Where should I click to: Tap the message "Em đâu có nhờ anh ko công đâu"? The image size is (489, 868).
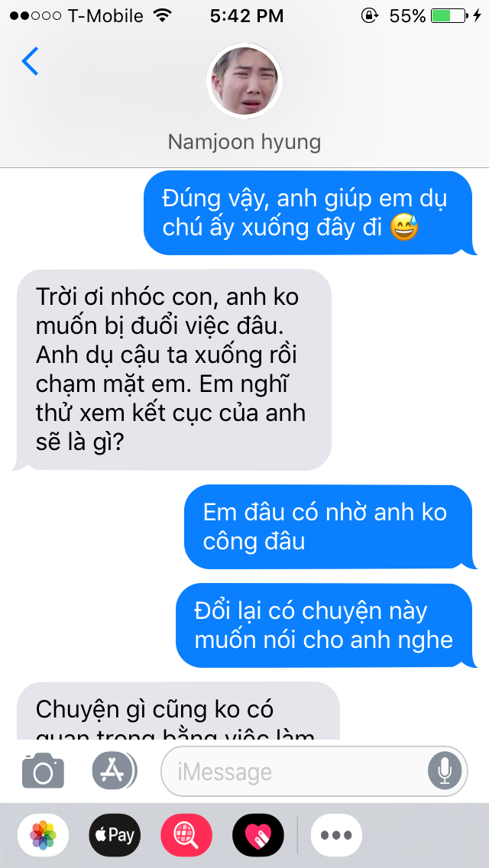[329, 527]
